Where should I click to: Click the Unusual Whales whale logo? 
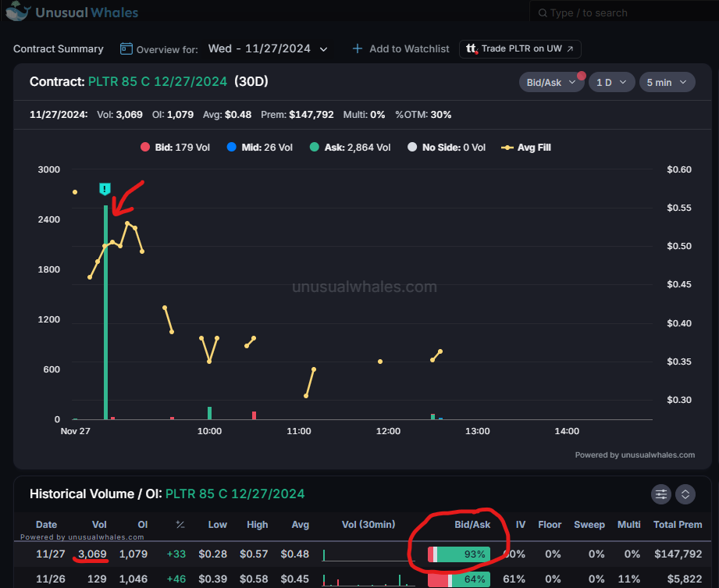(18, 11)
